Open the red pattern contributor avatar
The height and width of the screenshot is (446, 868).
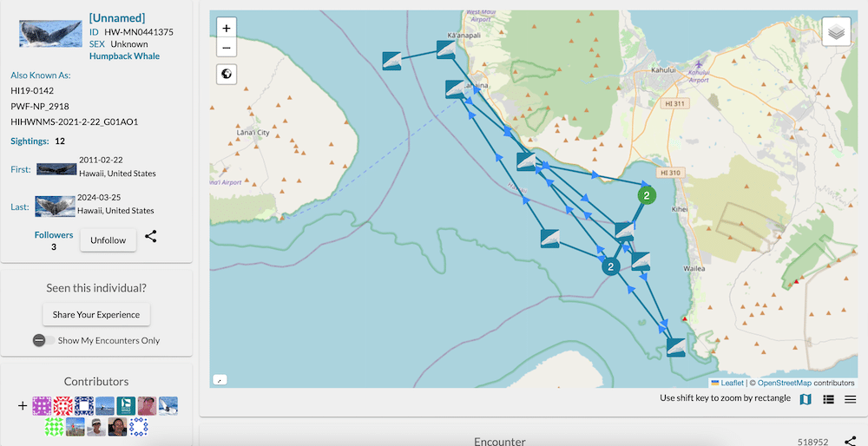pos(63,405)
